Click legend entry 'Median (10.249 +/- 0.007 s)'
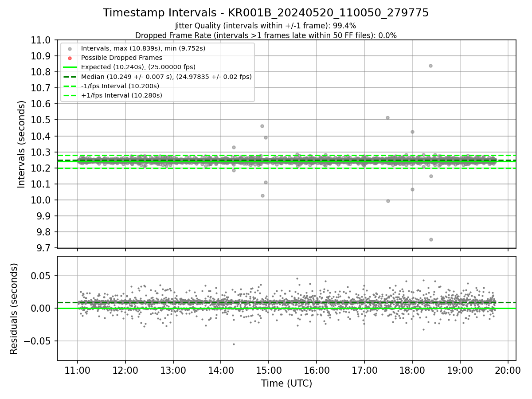The image size is (532, 399). coord(166,77)
